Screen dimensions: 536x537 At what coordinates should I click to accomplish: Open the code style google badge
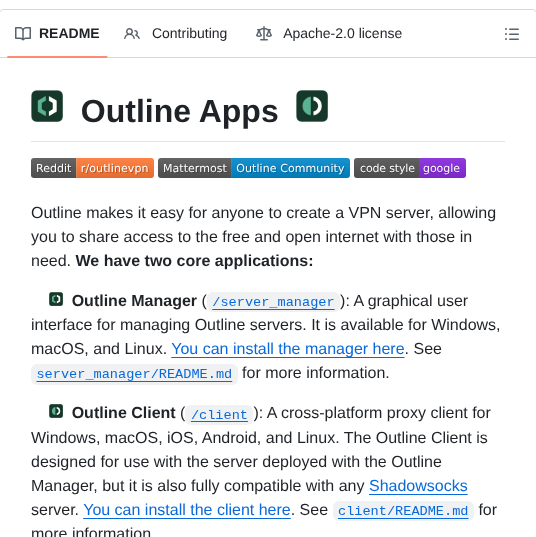[x=410, y=168]
